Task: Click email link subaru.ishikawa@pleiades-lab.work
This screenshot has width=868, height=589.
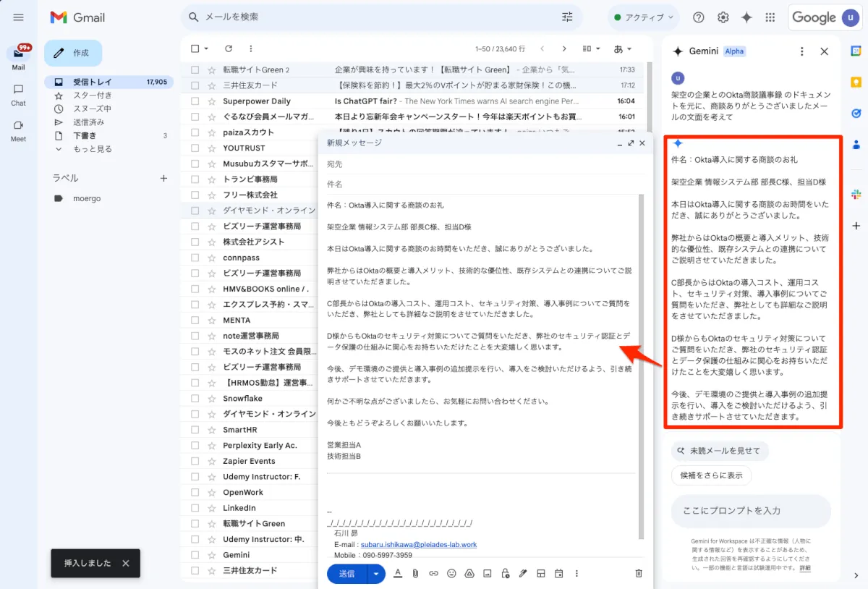Action: coord(419,544)
